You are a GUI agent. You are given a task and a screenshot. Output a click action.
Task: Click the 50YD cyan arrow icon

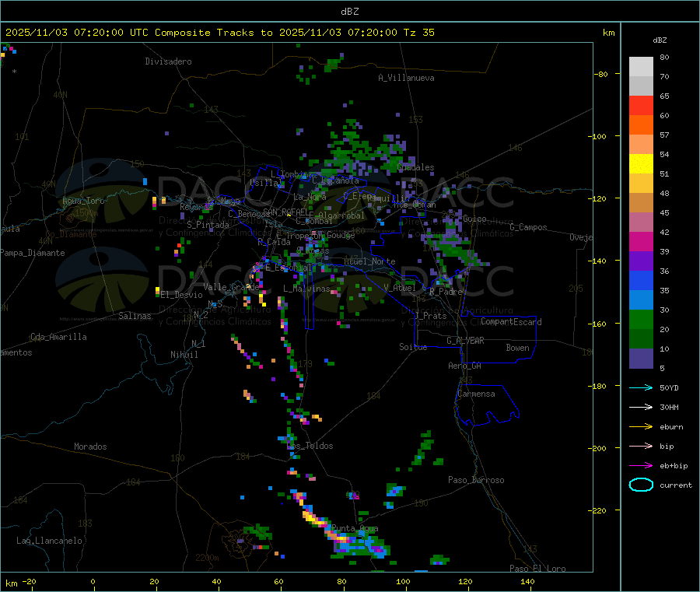tap(641, 387)
